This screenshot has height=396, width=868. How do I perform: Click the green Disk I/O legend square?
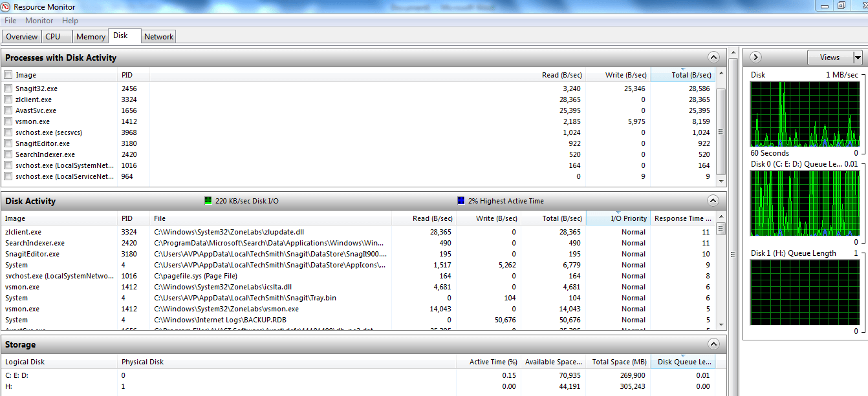coord(208,201)
